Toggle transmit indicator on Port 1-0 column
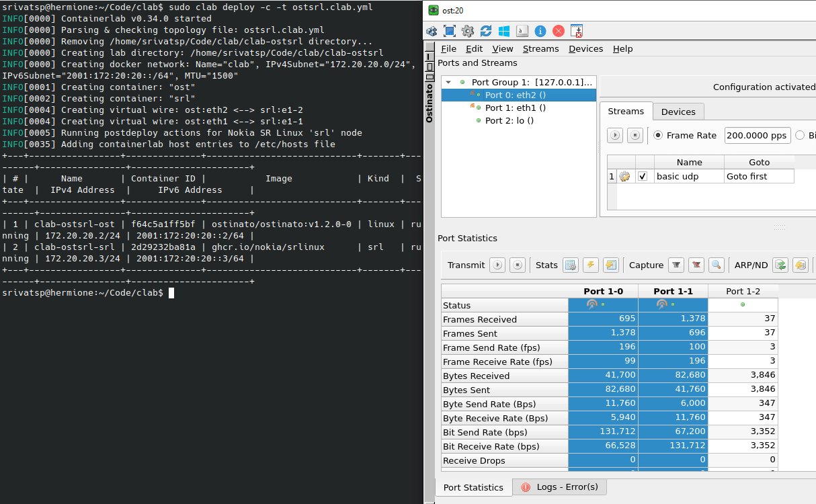 coord(591,304)
